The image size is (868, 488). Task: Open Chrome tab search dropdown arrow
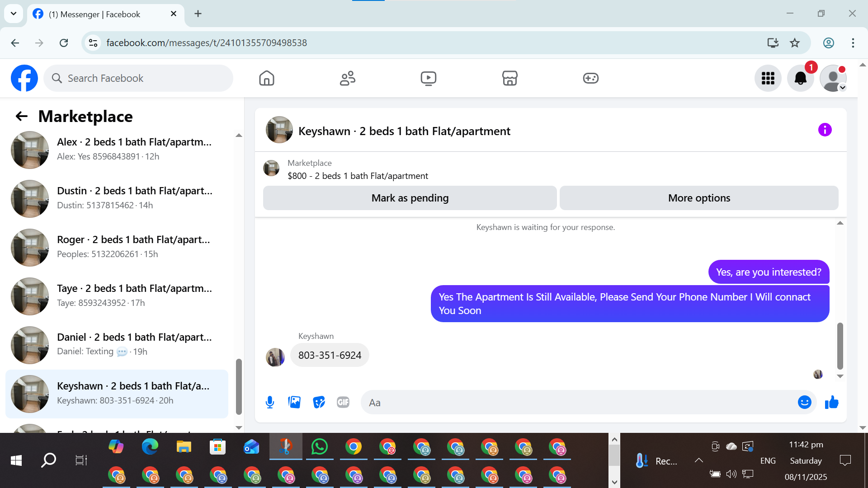click(x=14, y=14)
